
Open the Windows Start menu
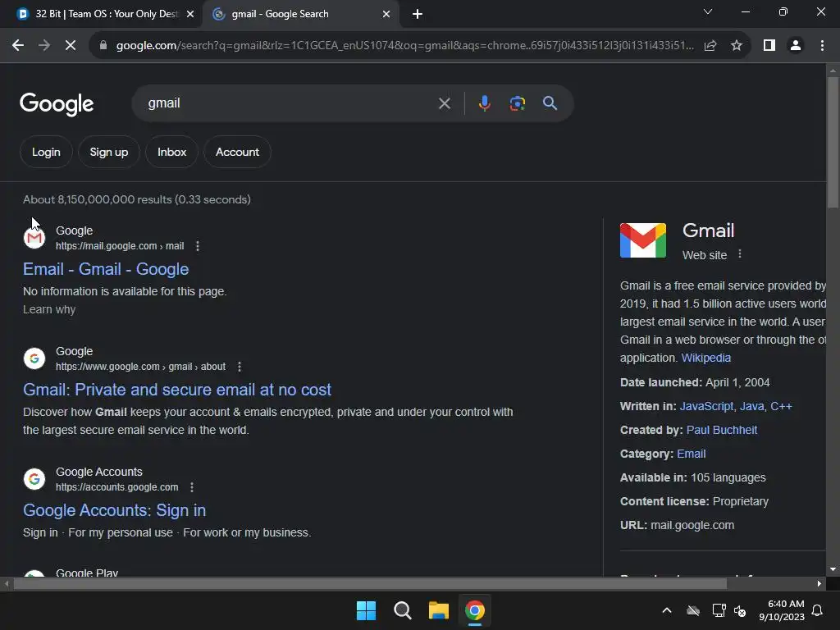pyautogui.click(x=367, y=610)
